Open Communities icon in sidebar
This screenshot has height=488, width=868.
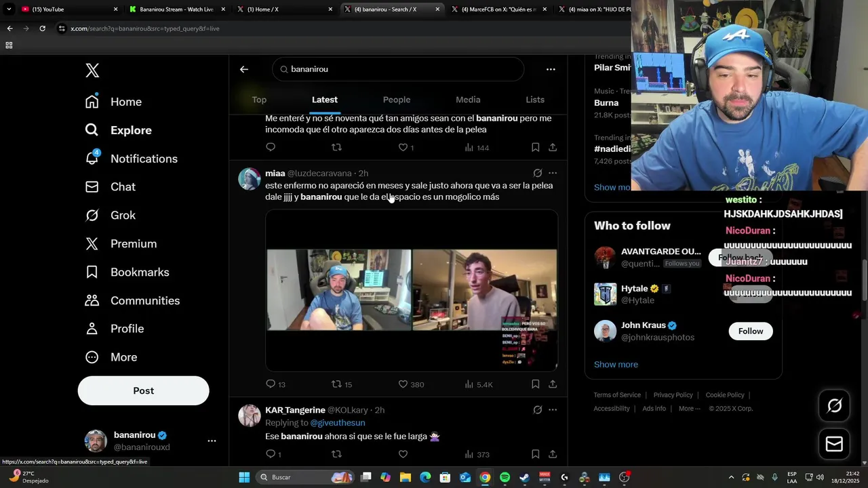click(x=92, y=300)
